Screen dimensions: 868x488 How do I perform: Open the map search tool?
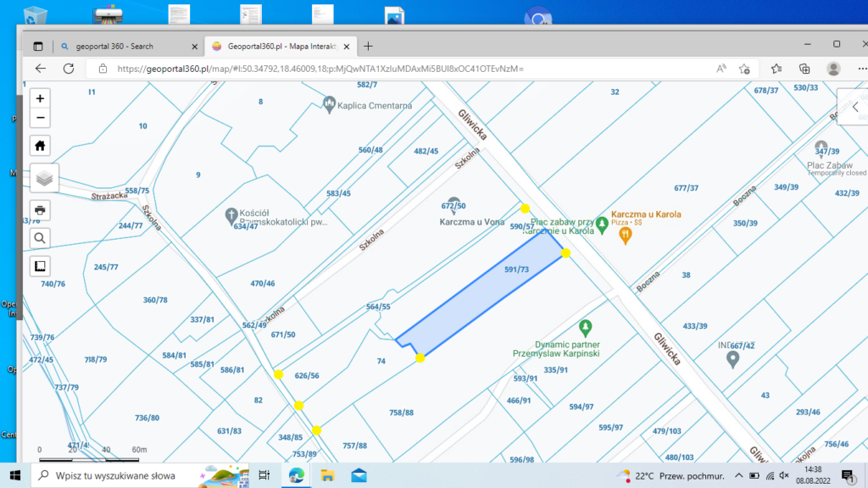click(40, 238)
